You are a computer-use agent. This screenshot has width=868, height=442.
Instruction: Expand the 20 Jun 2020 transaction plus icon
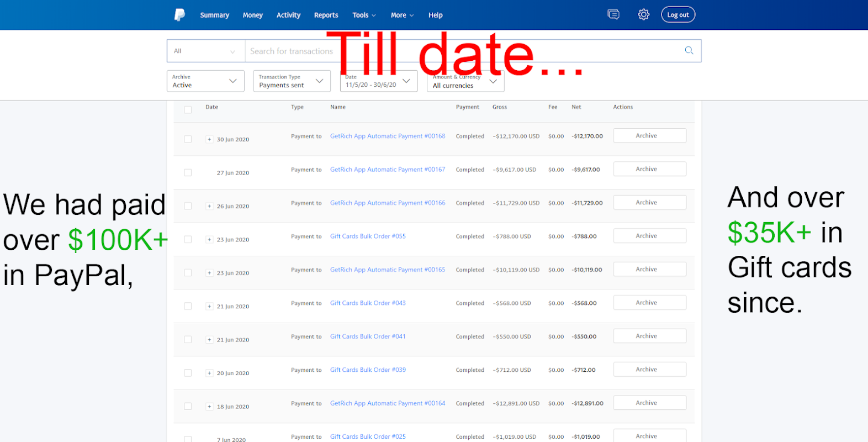pyautogui.click(x=209, y=373)
